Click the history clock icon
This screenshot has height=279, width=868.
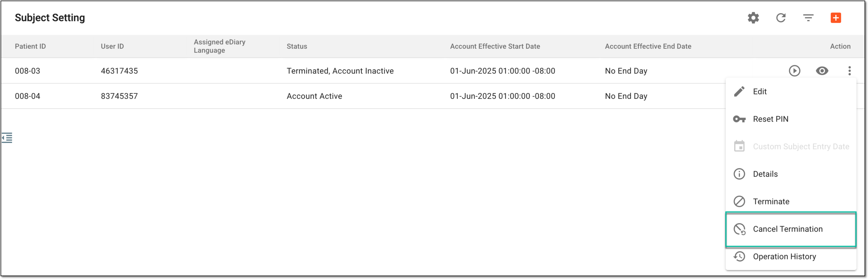point(739,257)
